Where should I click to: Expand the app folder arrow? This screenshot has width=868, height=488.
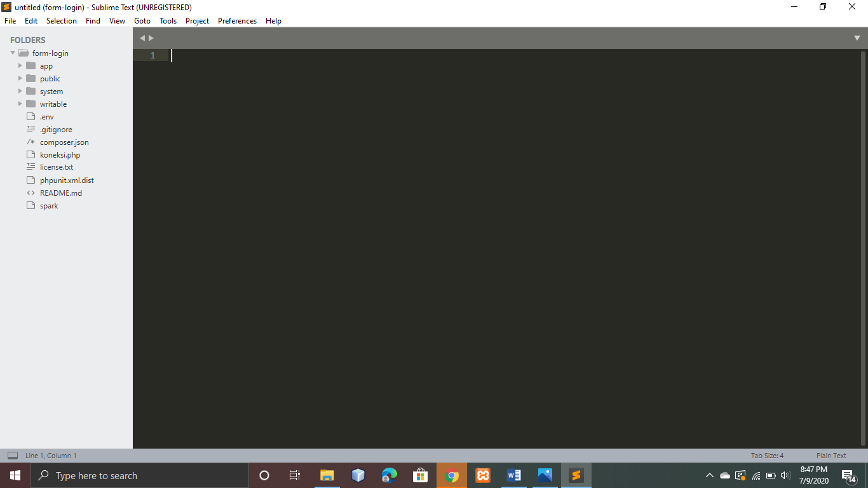(20, 65)
